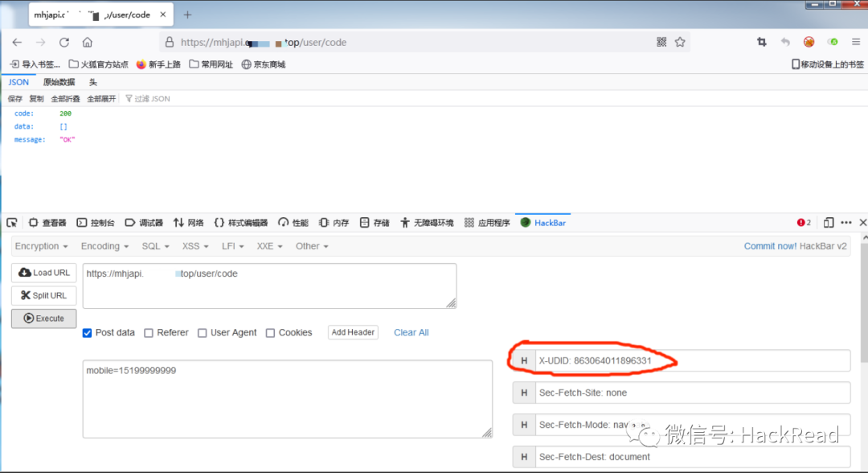This screenshot has width=868, height=473.
Task: Click the Commit now! link
Action: [771, 246]
